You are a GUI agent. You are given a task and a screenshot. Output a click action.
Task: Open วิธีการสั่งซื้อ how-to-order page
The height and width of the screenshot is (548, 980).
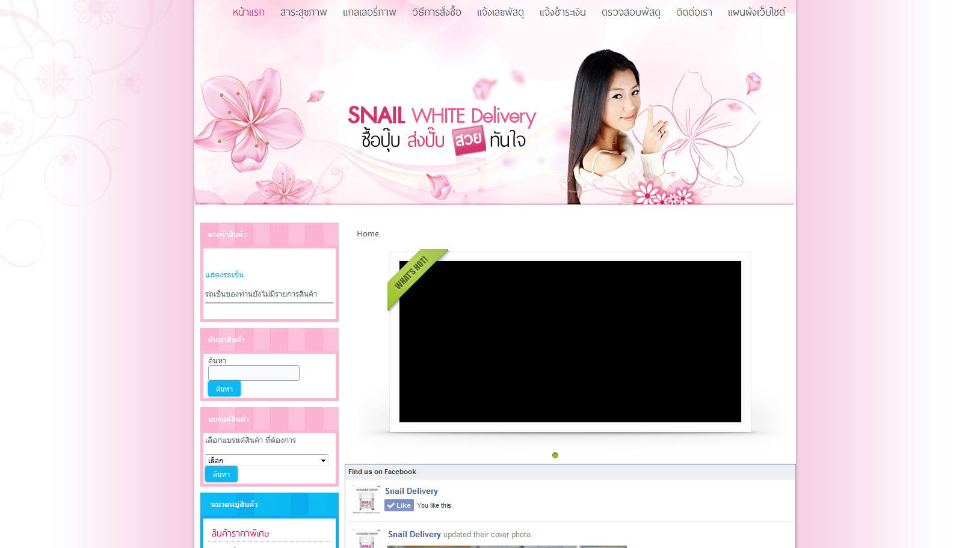tap(437, 12)
